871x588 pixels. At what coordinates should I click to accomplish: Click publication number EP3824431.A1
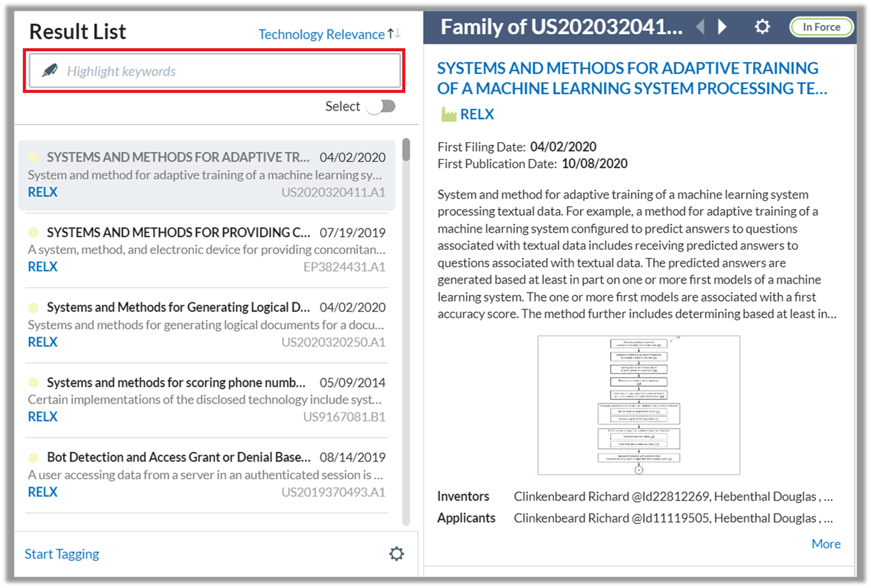[x=344, y=267]
